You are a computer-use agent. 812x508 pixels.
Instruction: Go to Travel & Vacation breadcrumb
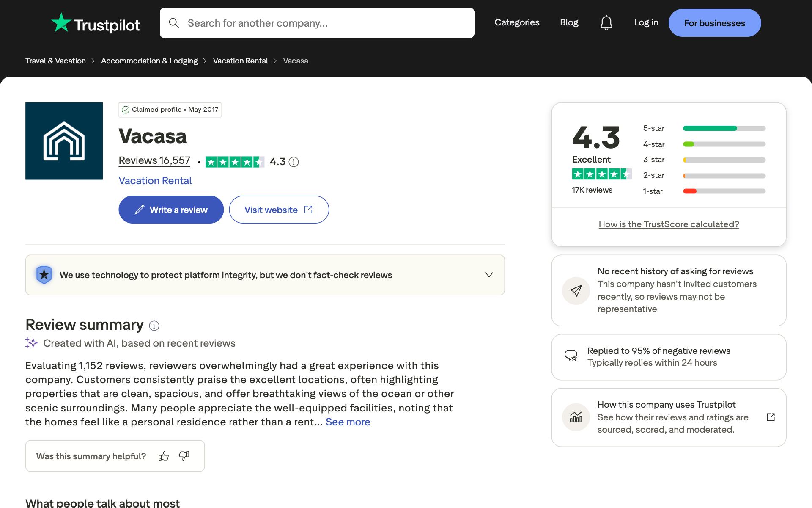(55, 61)
